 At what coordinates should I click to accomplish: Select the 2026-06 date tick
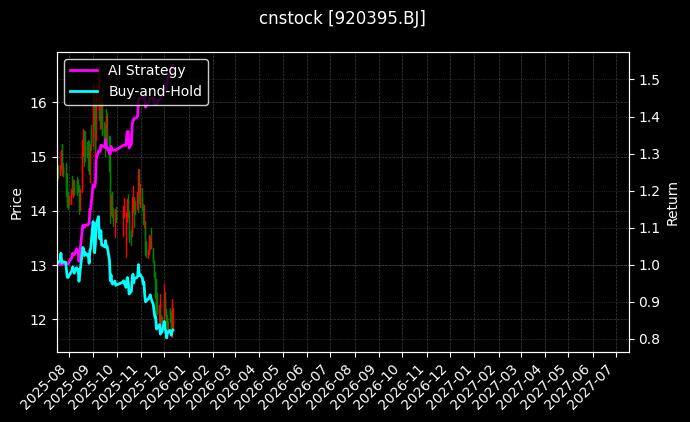pos(289,383)
